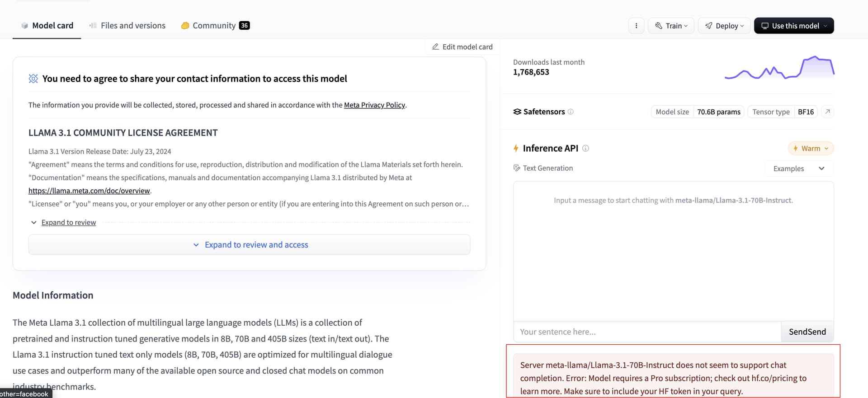
Task: Click the Model Information heading
Action: point(53,295)
